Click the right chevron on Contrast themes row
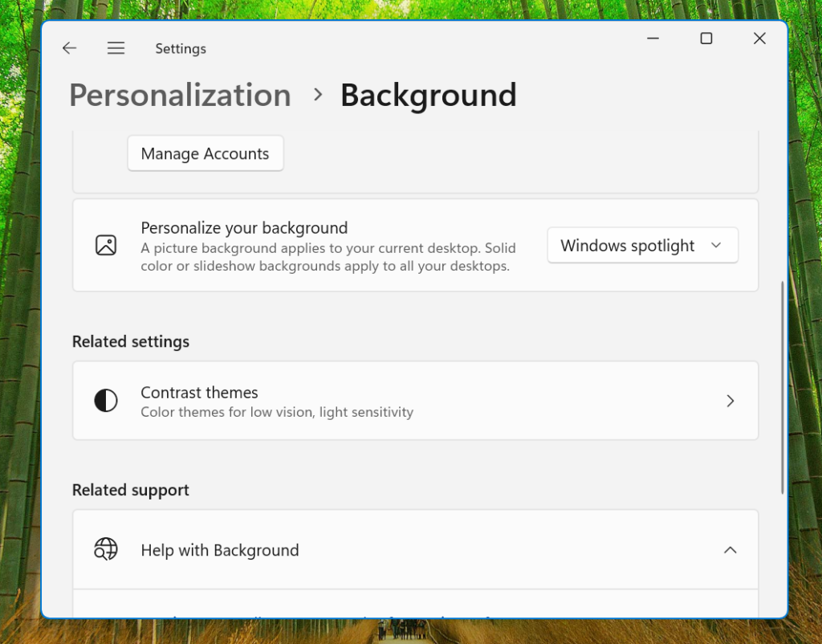 [x=730, y=400]
